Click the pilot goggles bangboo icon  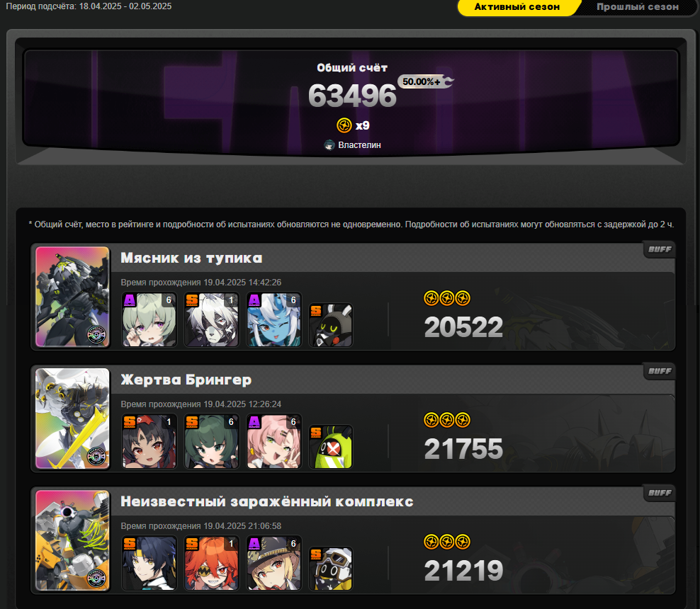pos(331,569)
